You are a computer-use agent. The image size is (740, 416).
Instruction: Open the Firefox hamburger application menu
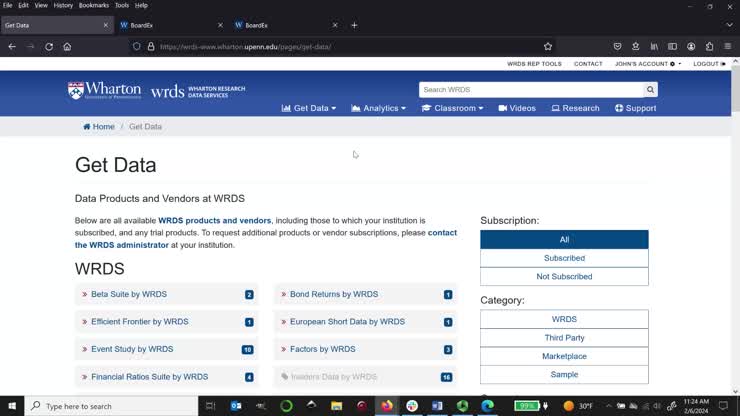click(728, 47)
